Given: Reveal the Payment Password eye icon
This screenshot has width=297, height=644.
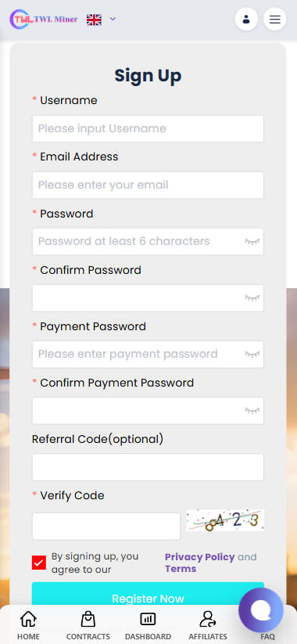Looking at the screenshot, I should (x=252, y=354).
